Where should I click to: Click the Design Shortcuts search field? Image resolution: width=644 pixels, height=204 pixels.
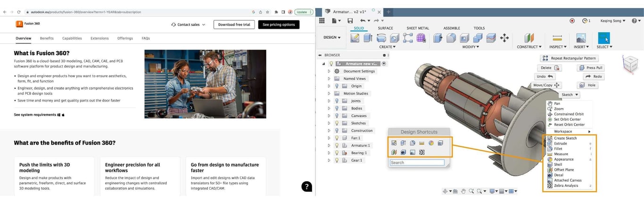click(x=417, y=162)
